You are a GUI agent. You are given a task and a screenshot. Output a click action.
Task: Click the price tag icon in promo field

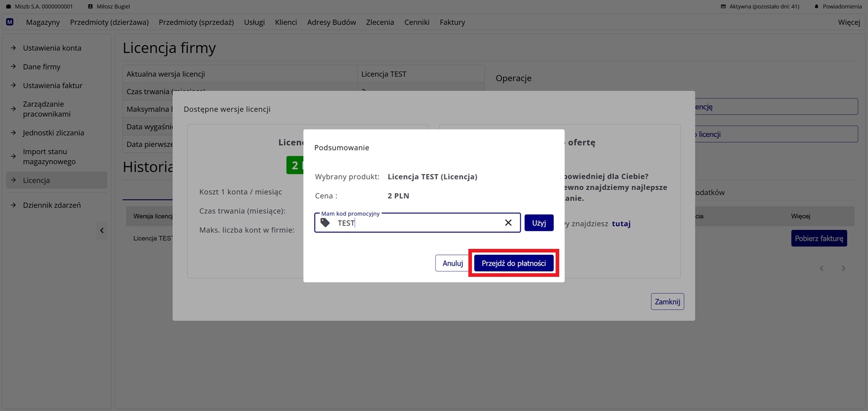click(325, 223)
